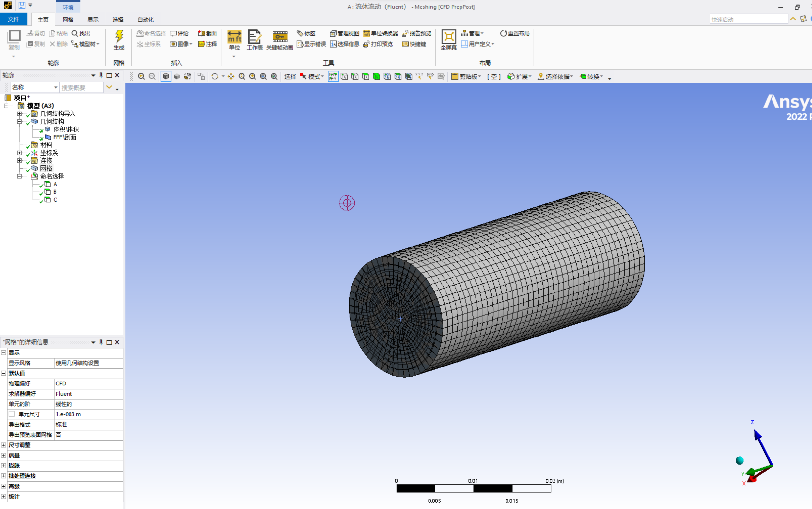812x509 pixels.
Task: Toggle the wireframe display cube icon
Action: point(188,77)
